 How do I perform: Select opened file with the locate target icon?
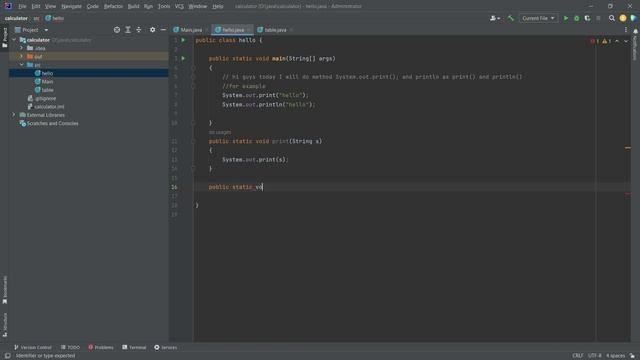coord(117,30)
